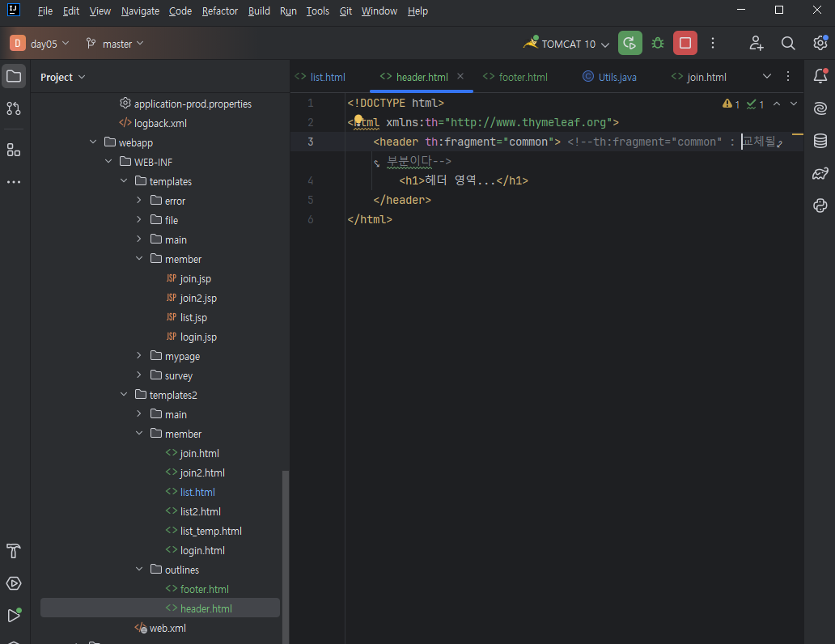Switch to the join.html editor tab
835x644 pixels.
coord(699,77)
